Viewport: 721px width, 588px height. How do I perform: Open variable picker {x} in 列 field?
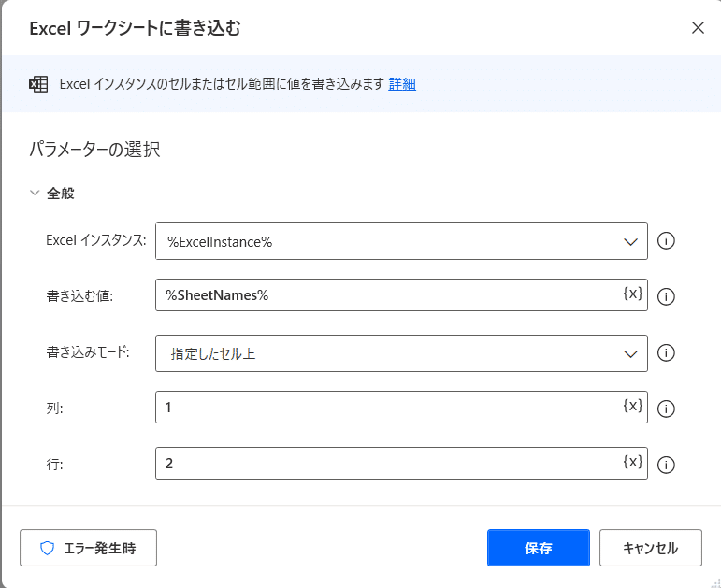pyautogui.click(x=633, y=406)
